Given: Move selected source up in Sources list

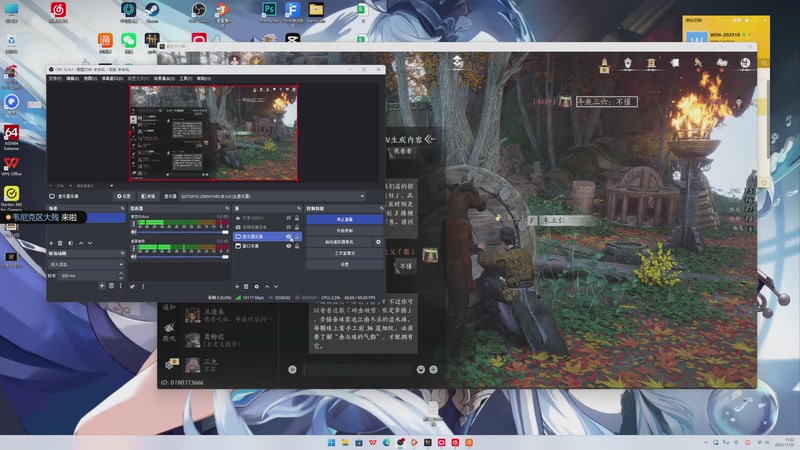Looking at the screenshot, I should [x=267, y=287].
